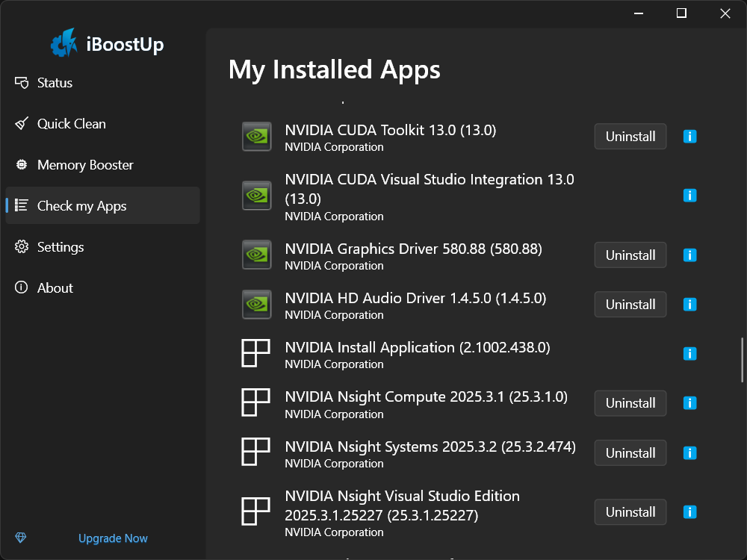Image resolution: width=747 pixels, height=560 pixels.
Task: Click the NVIDIA Install Application placeholder icon
Action: point(255,353)
